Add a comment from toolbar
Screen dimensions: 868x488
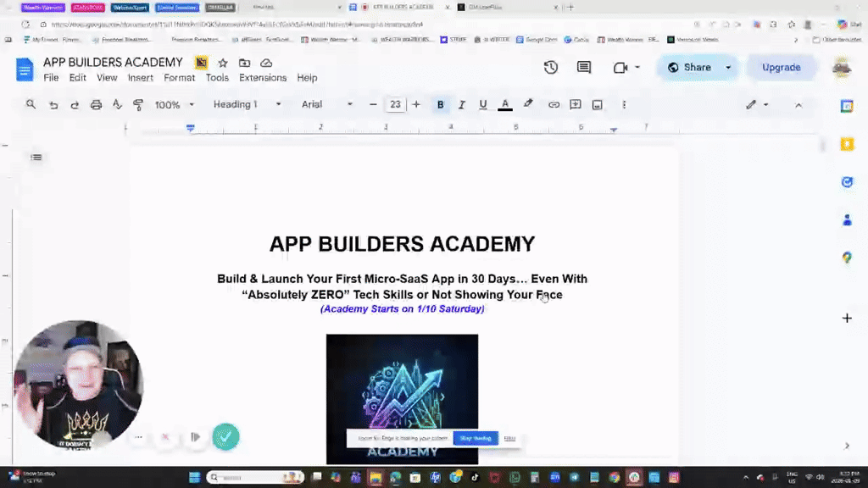tap(576, 104)
